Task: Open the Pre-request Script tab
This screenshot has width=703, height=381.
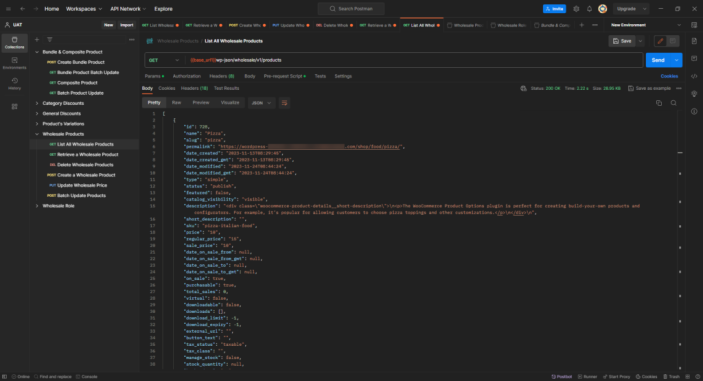Action: (285, 76)
